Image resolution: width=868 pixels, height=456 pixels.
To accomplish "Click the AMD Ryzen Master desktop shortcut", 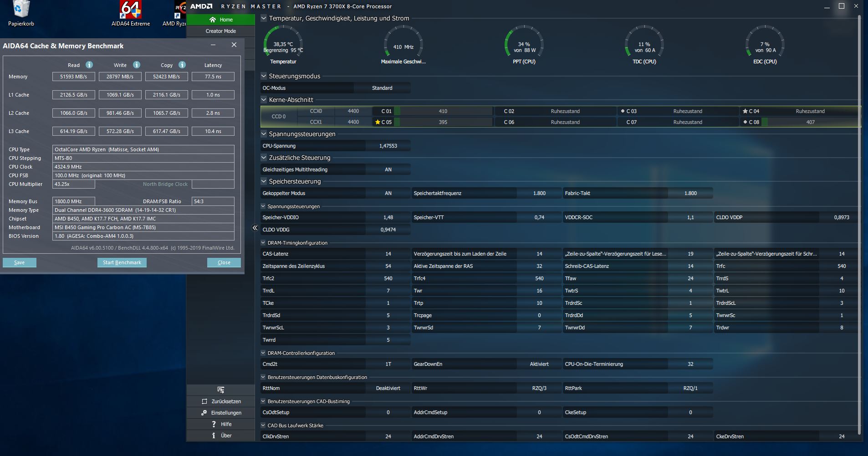I will pos(175,14).
